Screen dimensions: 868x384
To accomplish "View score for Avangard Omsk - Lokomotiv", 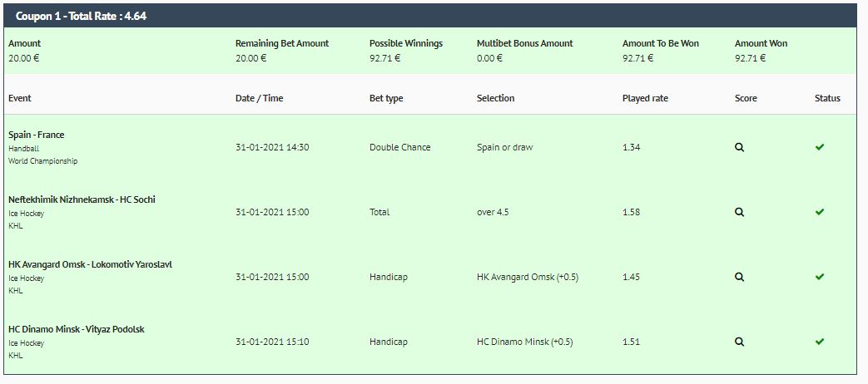I will 739,277.
